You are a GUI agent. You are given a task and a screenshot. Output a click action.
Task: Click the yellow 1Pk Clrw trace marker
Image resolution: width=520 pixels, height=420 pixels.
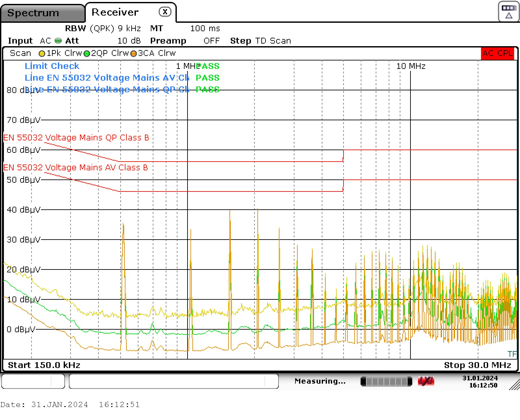(x=42, y=54)
